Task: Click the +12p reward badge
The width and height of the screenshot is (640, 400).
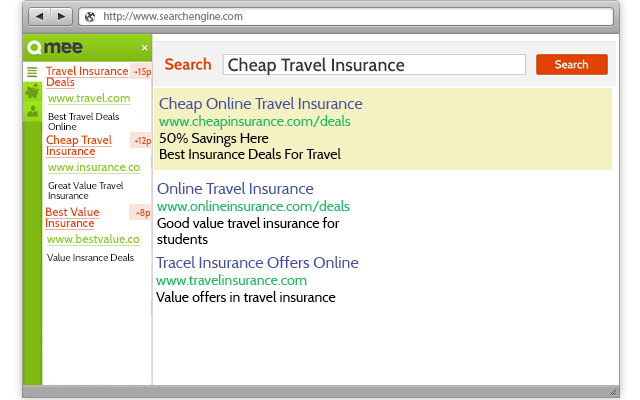Action: 141,141
